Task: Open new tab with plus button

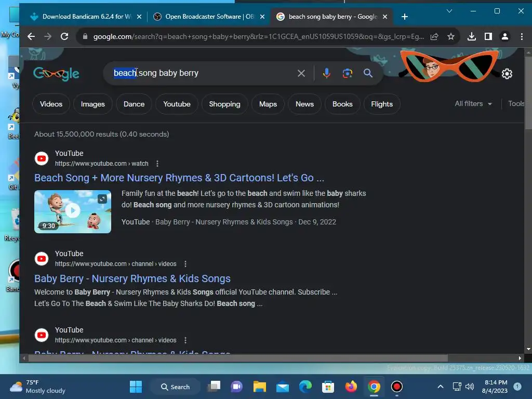Action: coord(404,17)
